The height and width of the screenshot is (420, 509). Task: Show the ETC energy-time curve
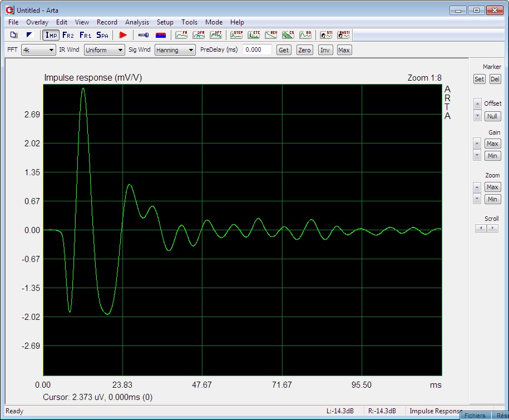click(x=254, y=35)
